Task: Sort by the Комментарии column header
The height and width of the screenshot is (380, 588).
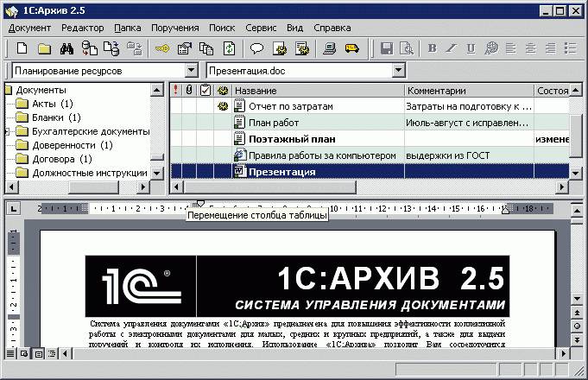Action: (x=469, y=91)
